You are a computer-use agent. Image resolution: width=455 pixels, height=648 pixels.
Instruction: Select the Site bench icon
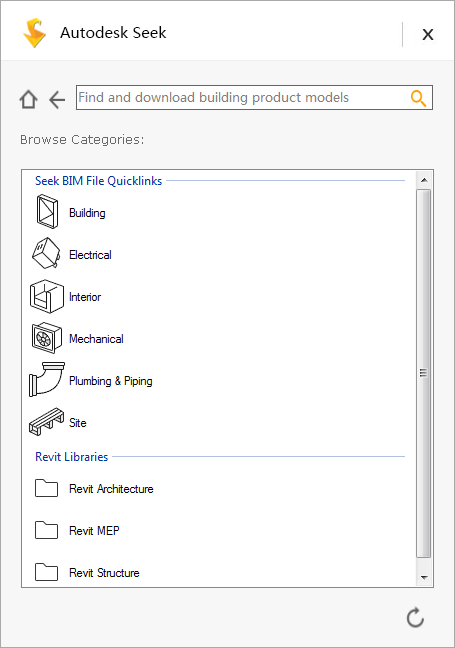click(47, 422)
